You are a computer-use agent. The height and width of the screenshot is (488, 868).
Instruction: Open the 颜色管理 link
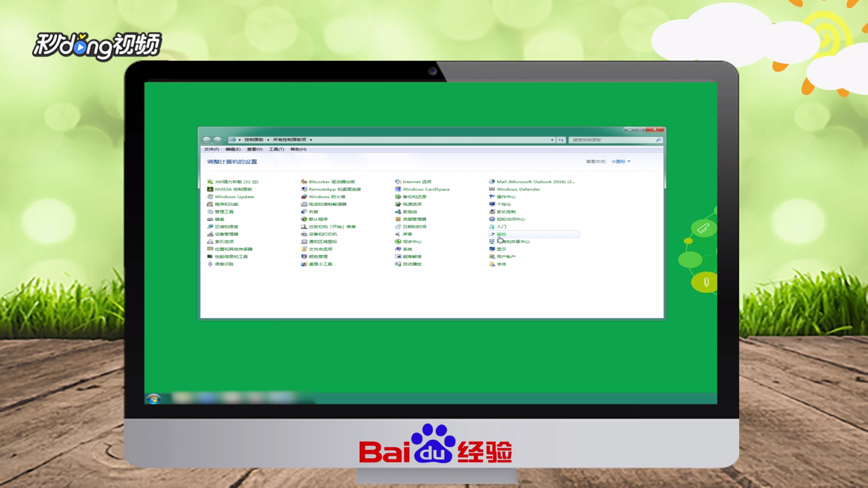coord(318,256)
